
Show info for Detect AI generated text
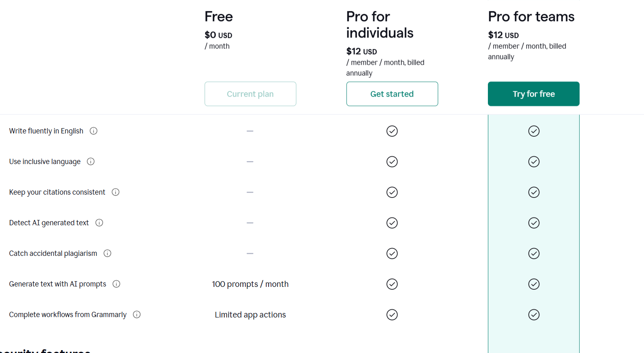(x=99, y=223)
